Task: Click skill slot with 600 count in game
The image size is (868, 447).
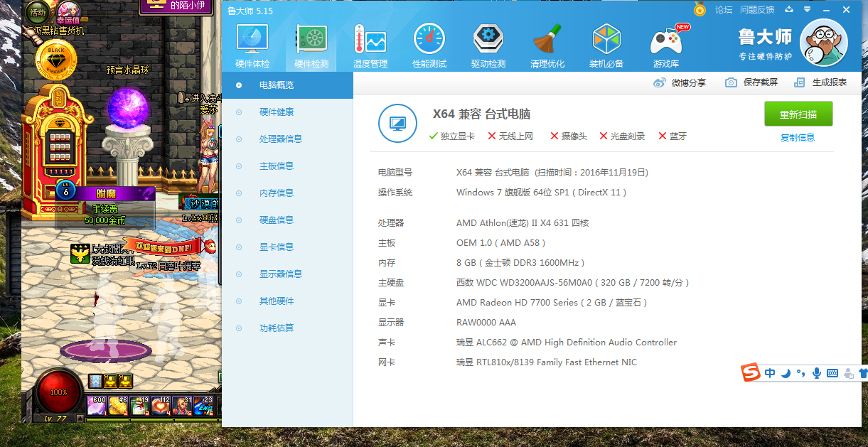Action: click(97, 405)
